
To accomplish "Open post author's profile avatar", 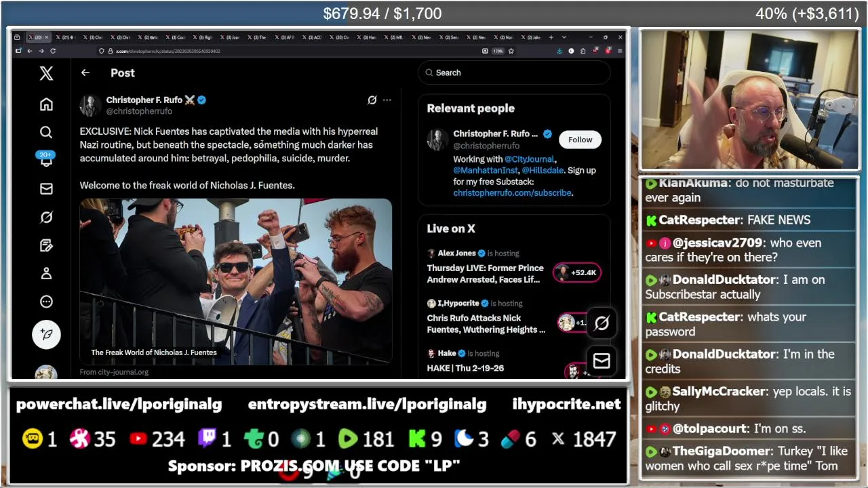I will click(90, 106).
